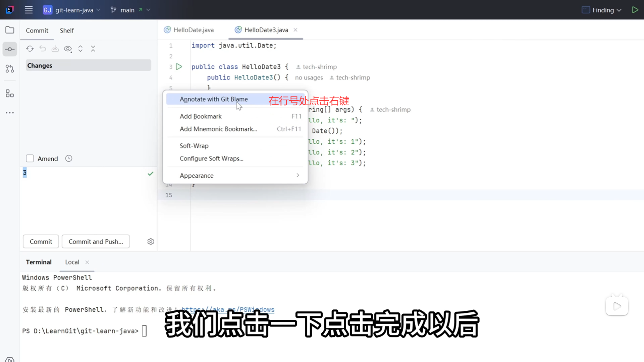Open Pull Requests sidebar icon
Screen dimensions: 644x362
(10, 69)
